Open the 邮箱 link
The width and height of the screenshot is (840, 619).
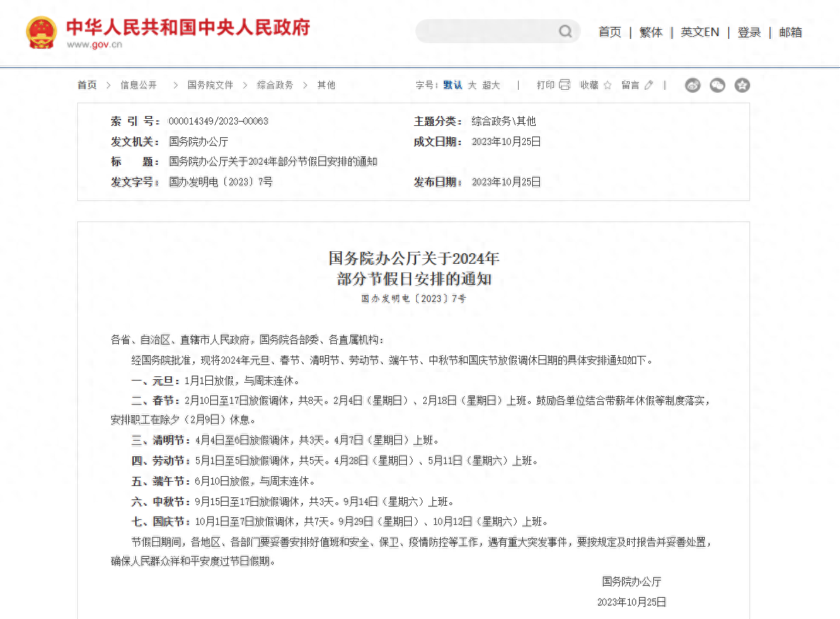790,32
